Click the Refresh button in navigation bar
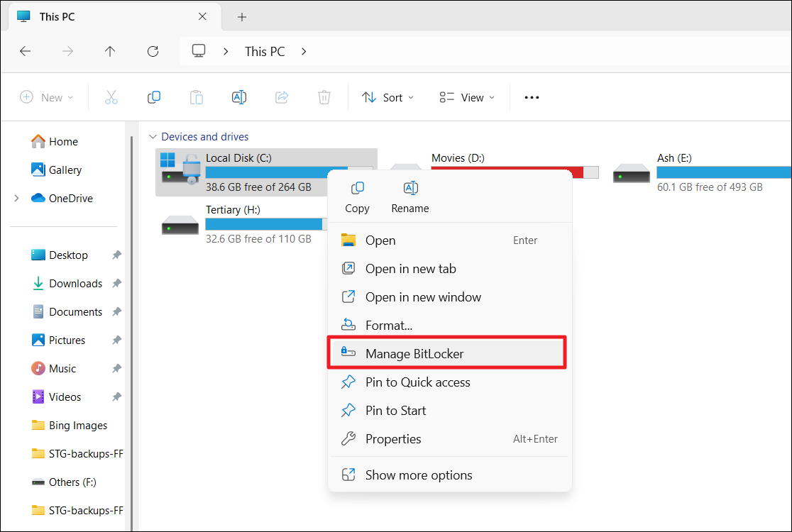The width and height of the screenshot is (792, 532). (153, 51)
